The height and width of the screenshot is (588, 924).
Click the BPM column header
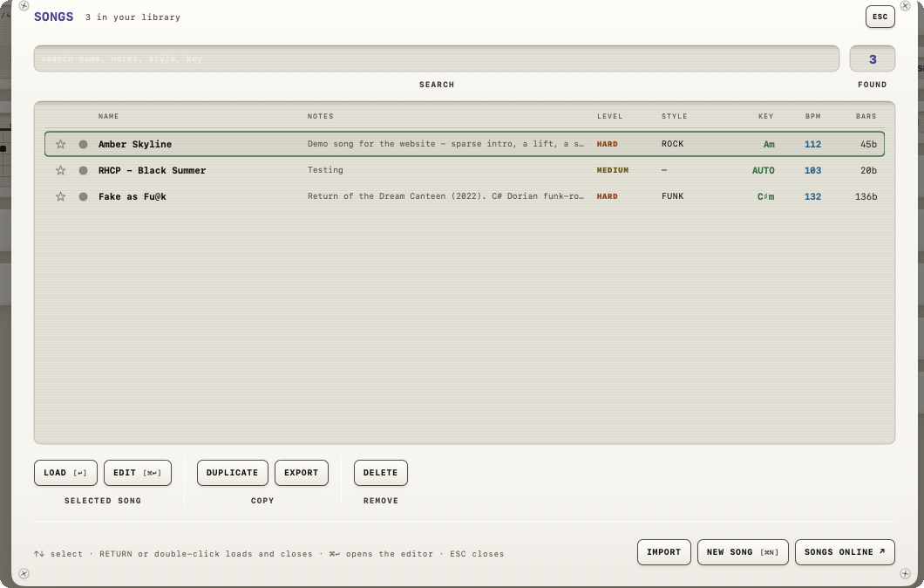point(812,116)
